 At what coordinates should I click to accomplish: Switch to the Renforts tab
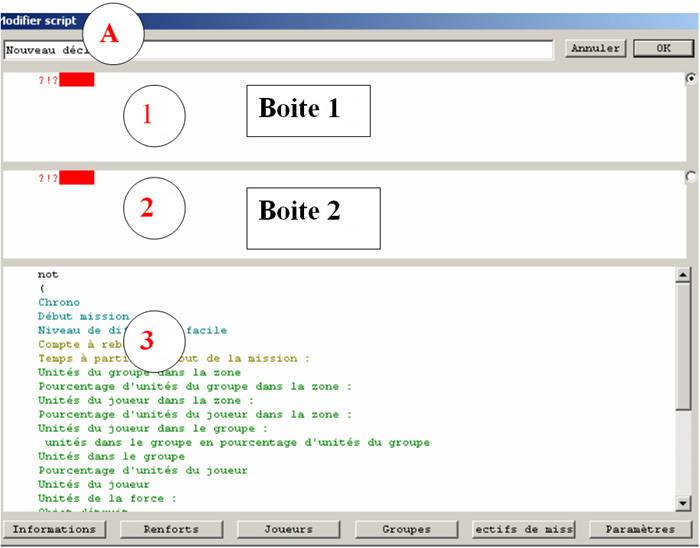pyautogui.click(x=170, y=529)
